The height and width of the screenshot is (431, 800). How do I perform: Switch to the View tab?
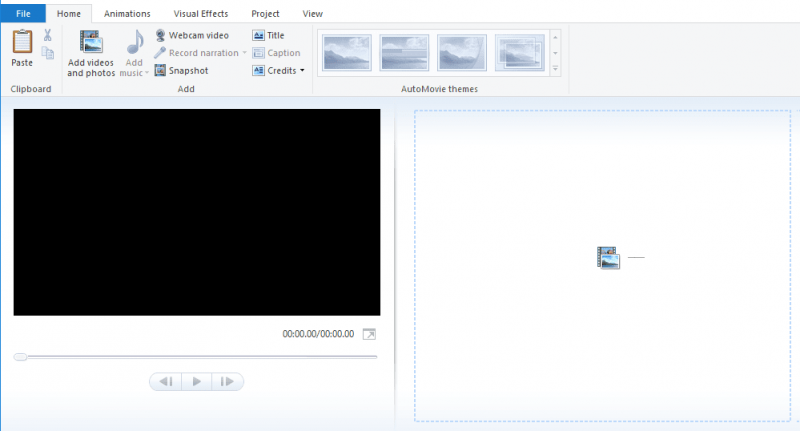(x=312, y=14)
